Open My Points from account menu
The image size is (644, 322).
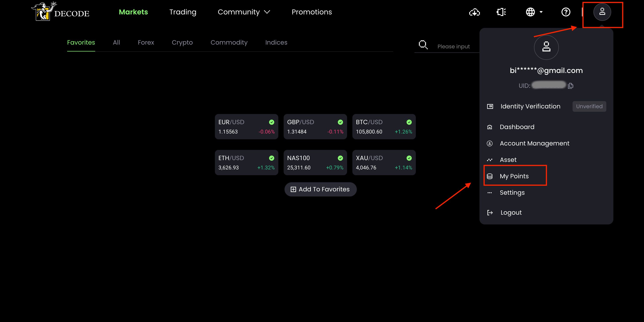[514, 176]
